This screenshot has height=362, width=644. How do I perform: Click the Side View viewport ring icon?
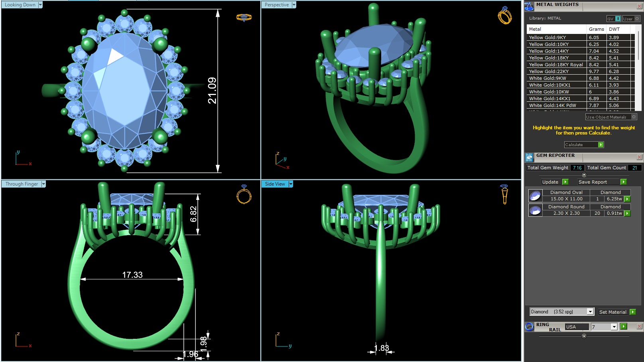pos(504,194)
